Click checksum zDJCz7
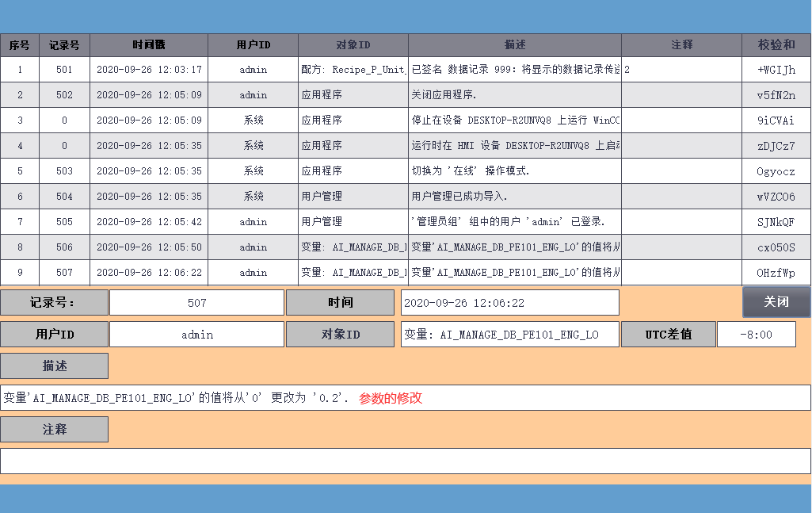 [x=776, y=146]
